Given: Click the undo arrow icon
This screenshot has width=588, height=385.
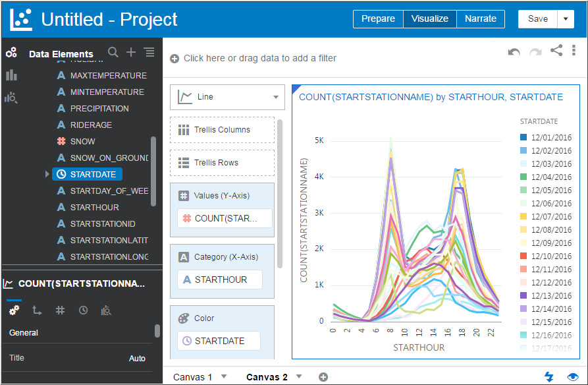Looking at the screenshot, I should click(514, 52).
